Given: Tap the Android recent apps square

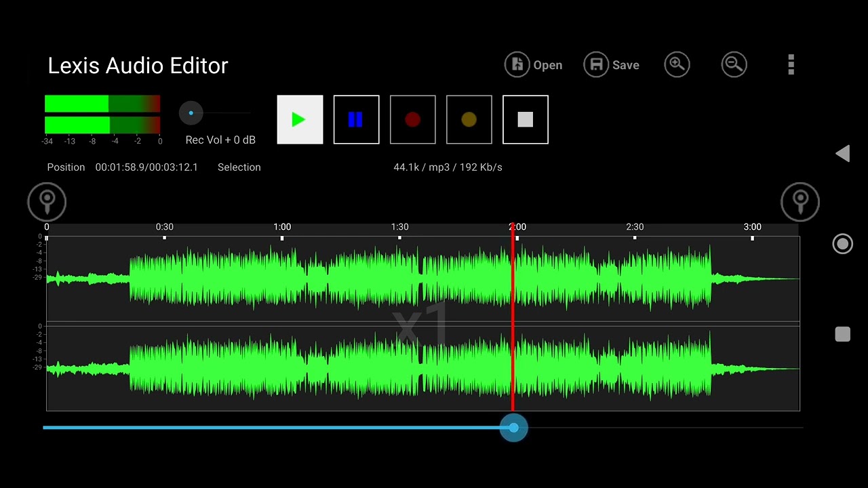Looking at the screenshot, I should coord(842,334).
